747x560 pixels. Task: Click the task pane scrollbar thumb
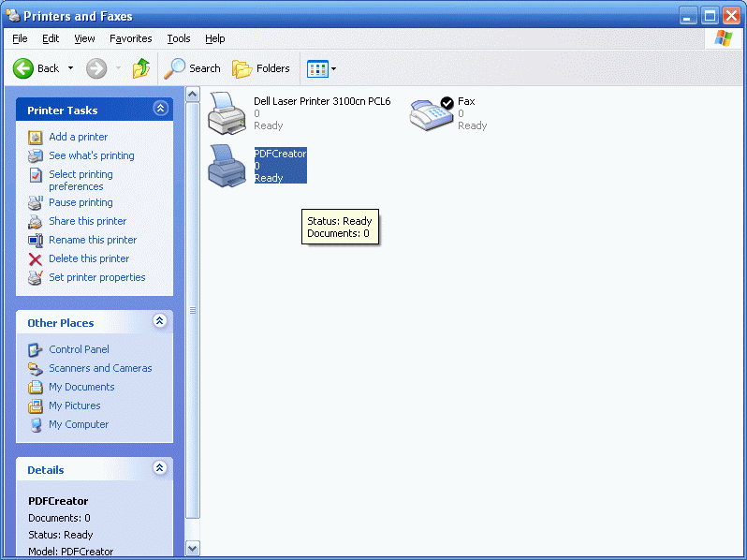tap(193, 310)
